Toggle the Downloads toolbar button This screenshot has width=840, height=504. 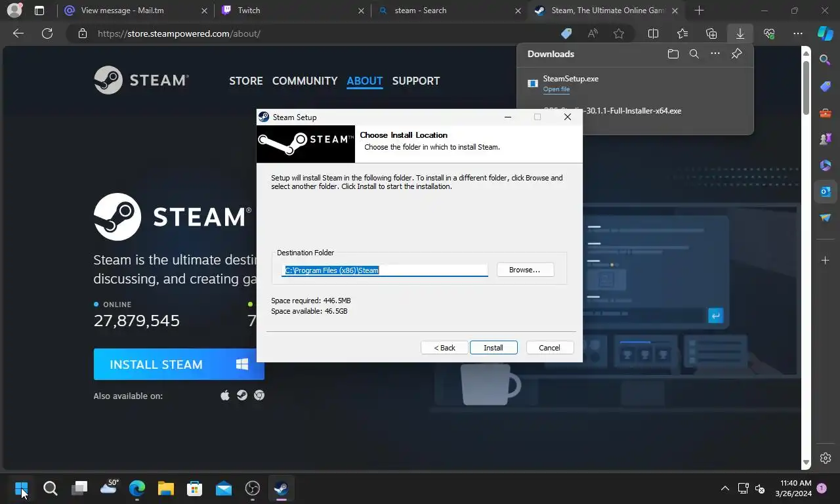740,33
